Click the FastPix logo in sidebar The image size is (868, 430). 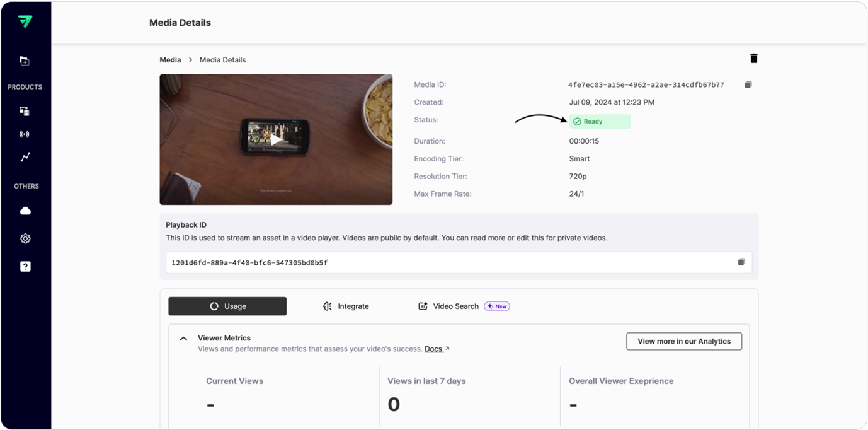(25, 21)
